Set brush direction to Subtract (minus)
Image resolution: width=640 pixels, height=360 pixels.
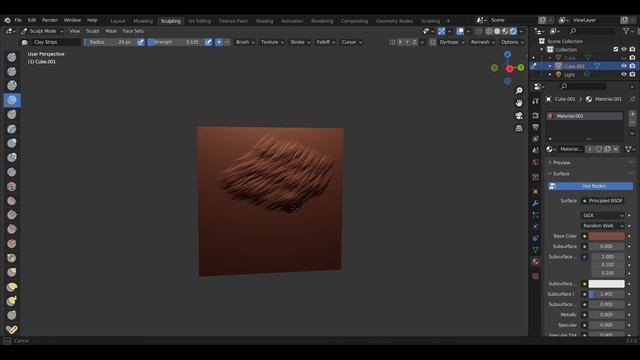(227, 42)
